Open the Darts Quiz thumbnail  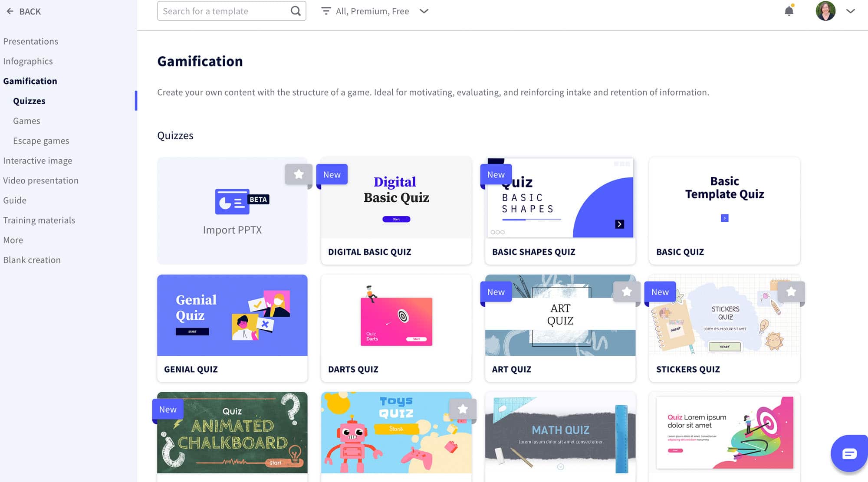point(396,315)
